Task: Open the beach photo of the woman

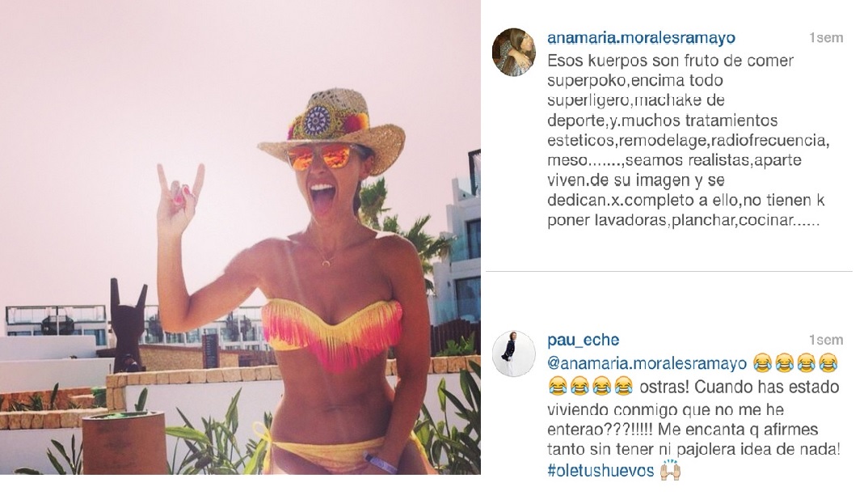Action: (x=240, y=237)
